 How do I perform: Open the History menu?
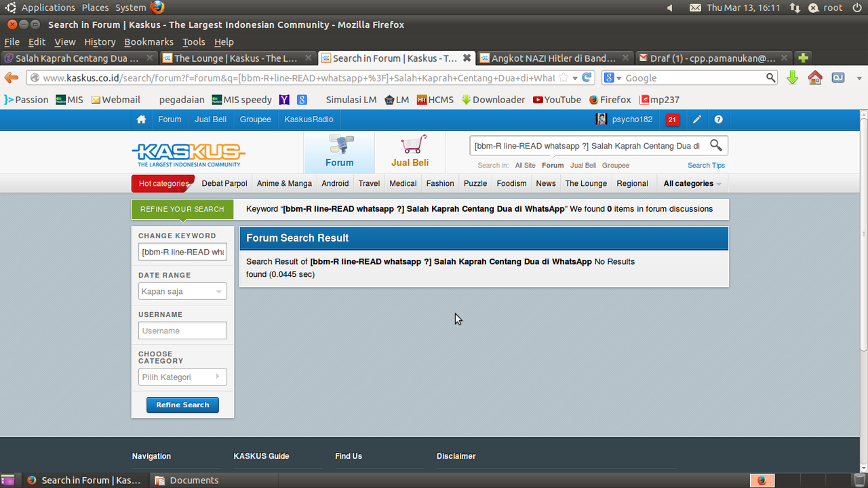tap(100, 41)
